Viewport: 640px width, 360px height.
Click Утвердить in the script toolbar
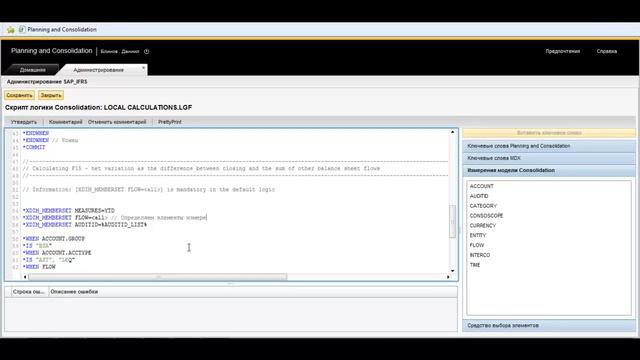click(x=24, y=122)
